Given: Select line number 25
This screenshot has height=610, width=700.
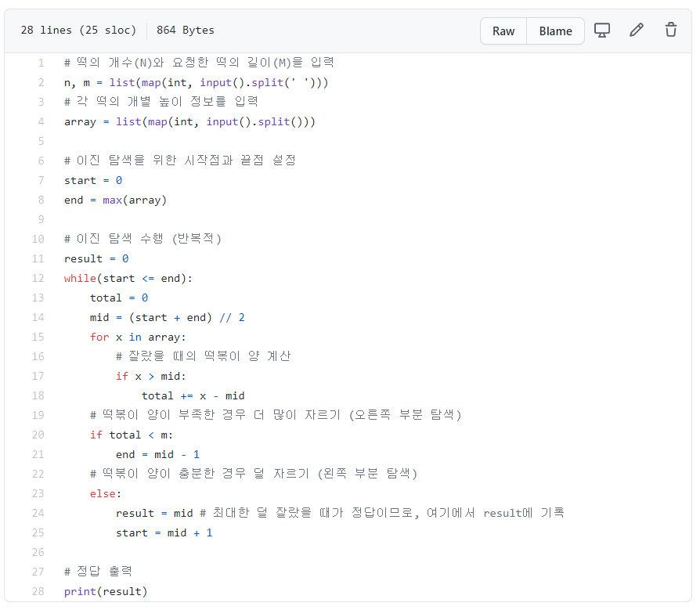Looking at the screenshot, I should tap(38, 532).
